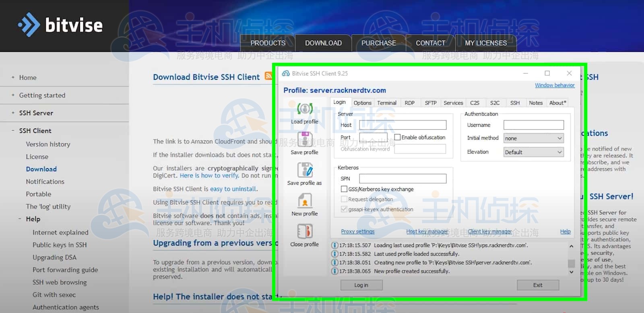Open the C2S tab

coord(475,103)
